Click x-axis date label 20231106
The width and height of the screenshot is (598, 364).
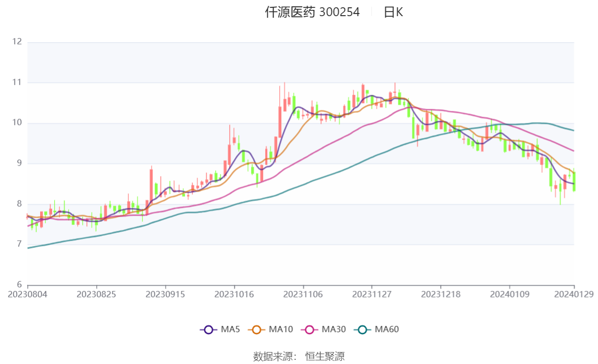click(303, 294)
